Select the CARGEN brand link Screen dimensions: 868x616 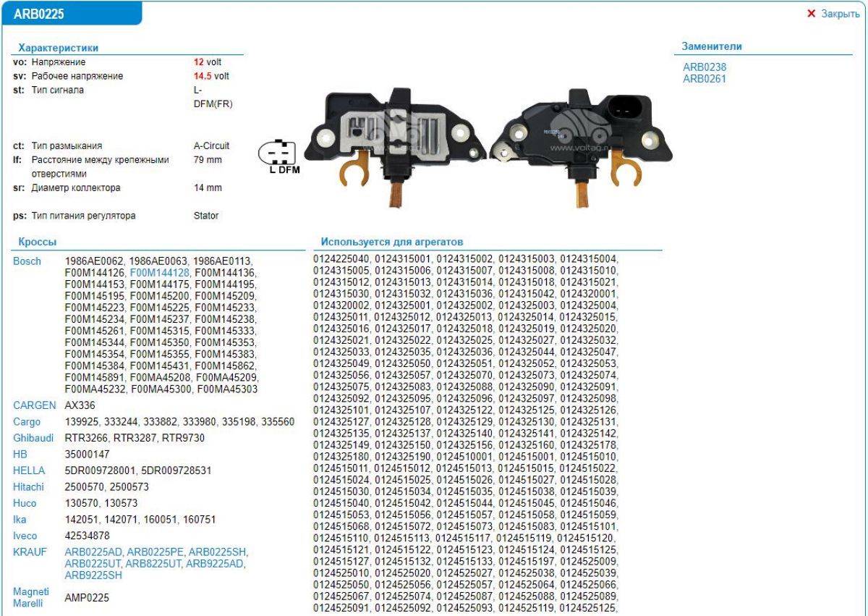point(33,405)
